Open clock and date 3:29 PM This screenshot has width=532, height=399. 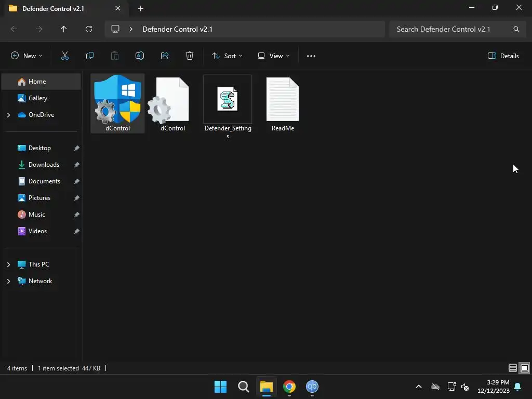tap(494, 387)
